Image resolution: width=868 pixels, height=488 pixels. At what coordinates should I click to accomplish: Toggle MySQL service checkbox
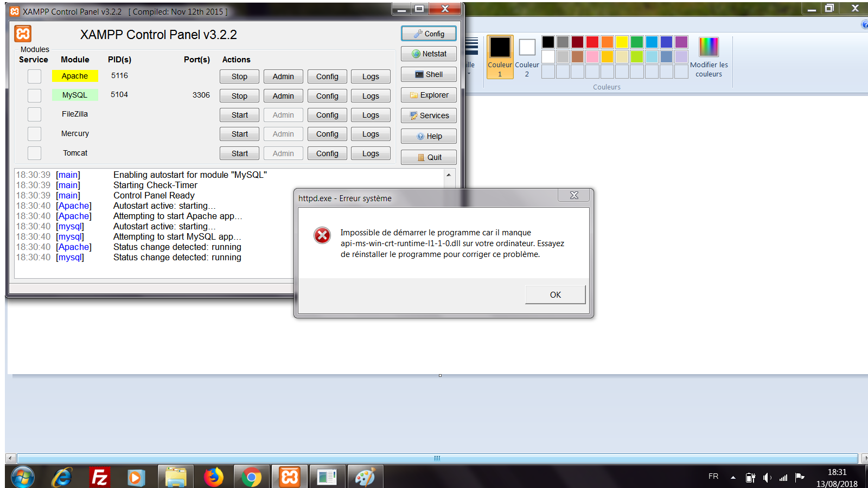pos(35,95)
